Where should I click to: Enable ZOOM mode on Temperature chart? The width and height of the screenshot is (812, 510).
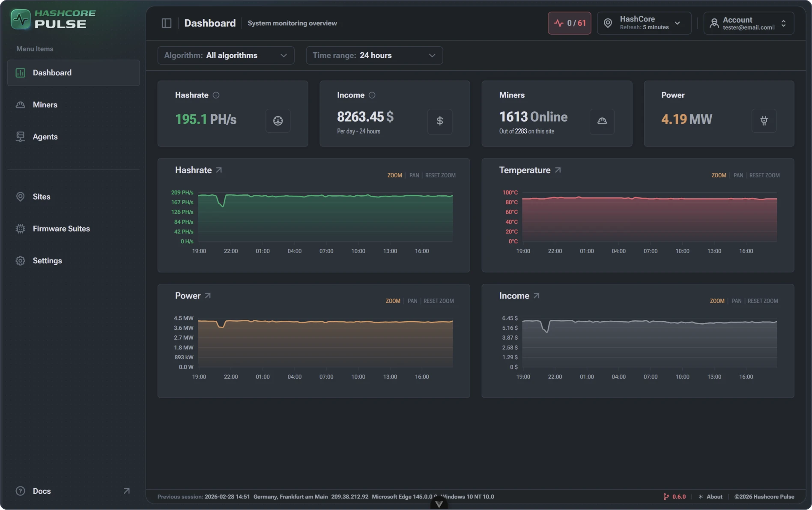(x=719, y=176)
